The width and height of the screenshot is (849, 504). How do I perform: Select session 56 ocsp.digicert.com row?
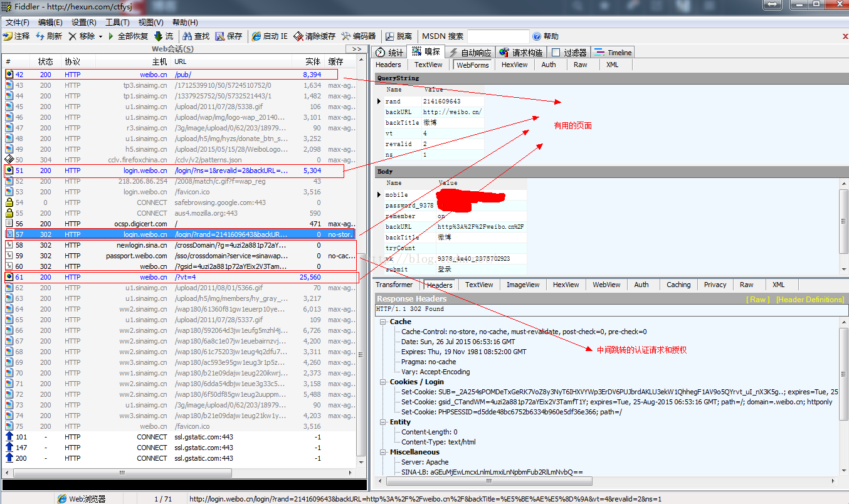[180, 224]
